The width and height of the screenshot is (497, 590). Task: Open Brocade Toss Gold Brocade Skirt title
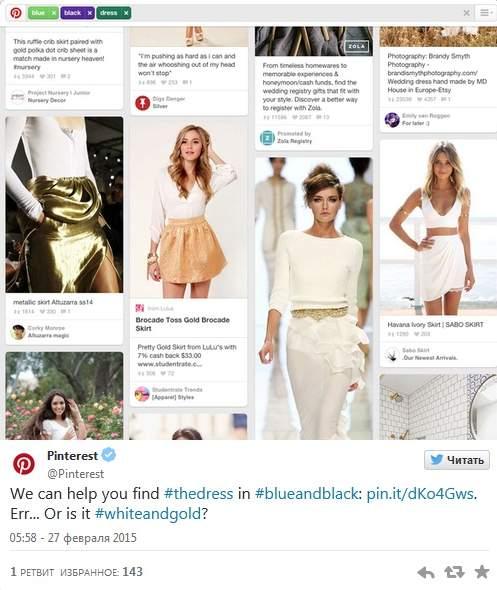pos(182,324)
